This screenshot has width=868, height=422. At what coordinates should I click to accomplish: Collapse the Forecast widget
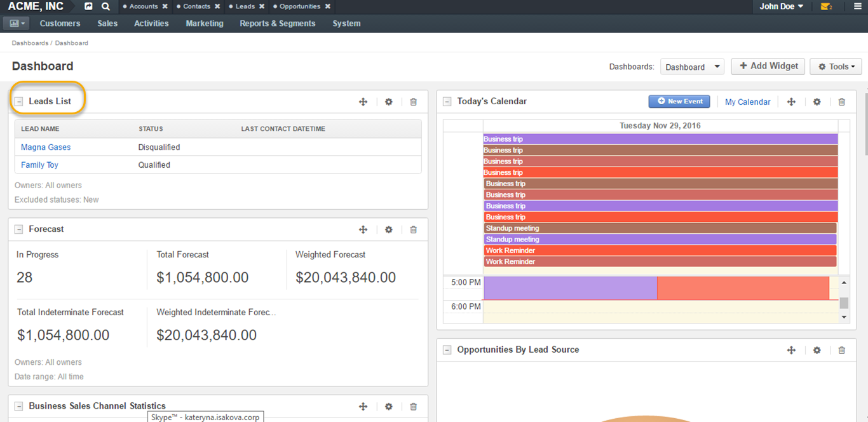tap(19, 229)
